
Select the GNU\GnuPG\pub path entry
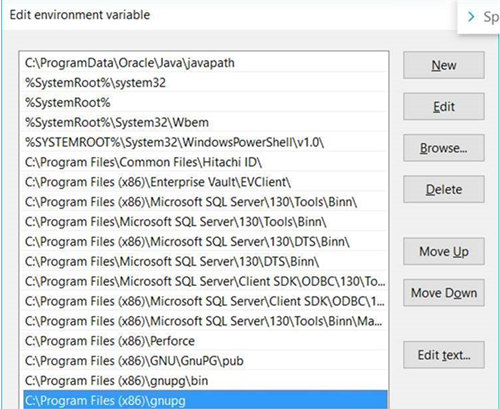pos(205,361)
